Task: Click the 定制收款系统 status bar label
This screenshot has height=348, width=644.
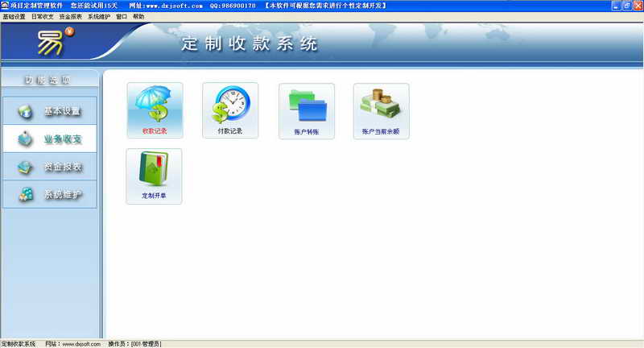Action: pos(19,344)
